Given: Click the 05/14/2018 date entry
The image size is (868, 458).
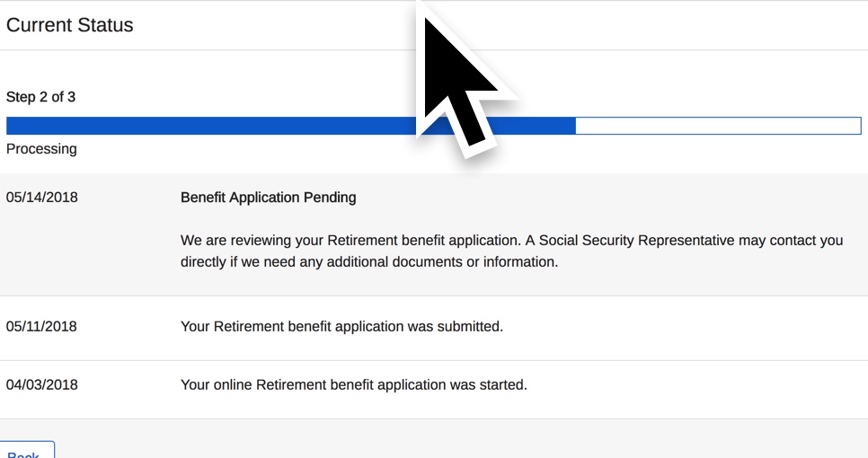Looking at the screenshot, I should (x=42, y=198).
